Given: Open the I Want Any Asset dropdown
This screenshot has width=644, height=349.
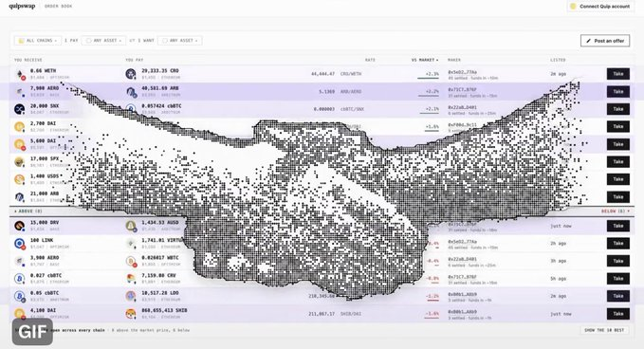Looking at the screenshot, I should [x=180, y=41].
